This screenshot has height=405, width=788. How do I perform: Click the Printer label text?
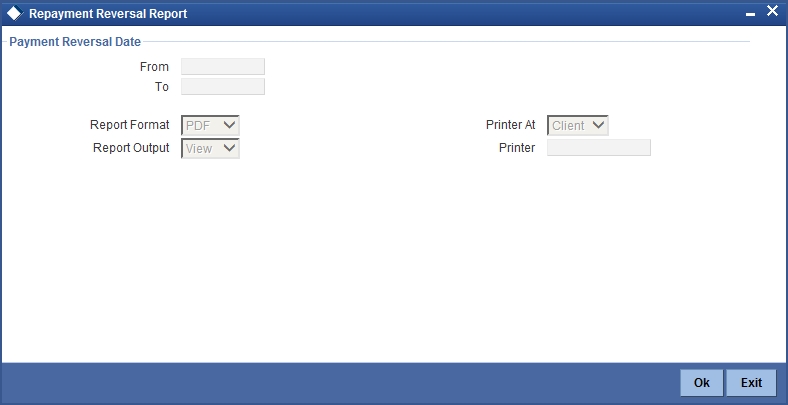click(517, 148)
